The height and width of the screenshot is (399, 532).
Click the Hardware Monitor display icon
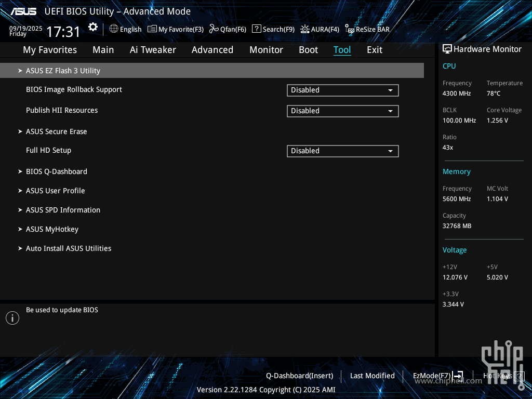(447, 49)
